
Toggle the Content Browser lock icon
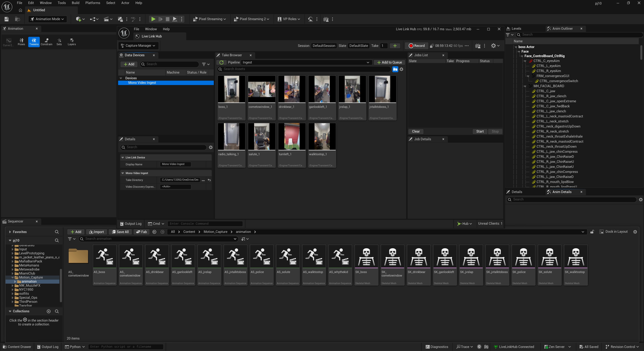pos(592,232)
